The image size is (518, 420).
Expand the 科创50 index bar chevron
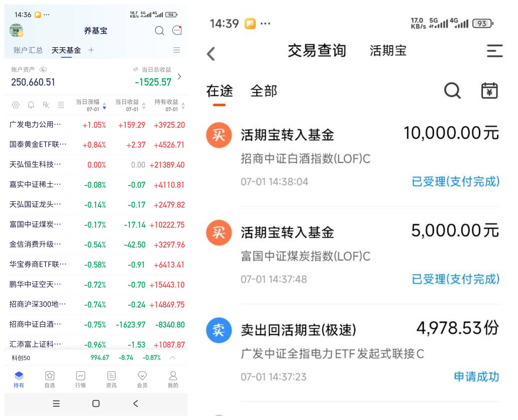click(173, 358)
